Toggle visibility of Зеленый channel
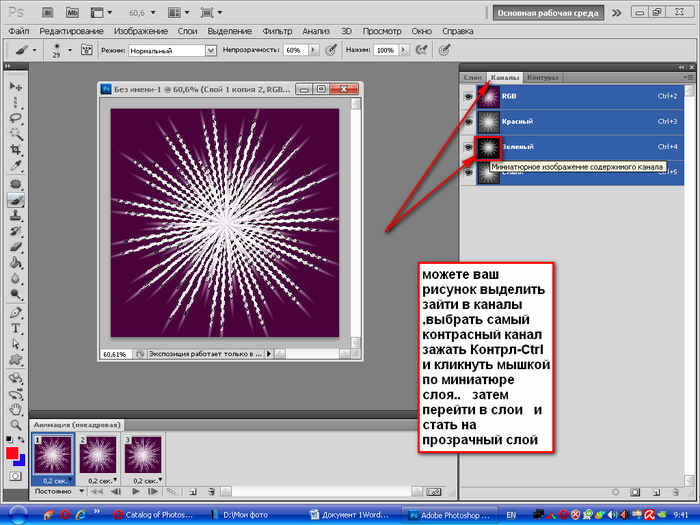Screen dimensions: 700x525 pyautogui.click(x=468, y=147)
